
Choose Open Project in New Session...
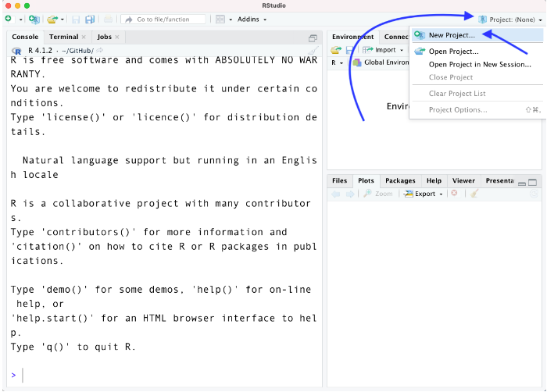(479, 64)
